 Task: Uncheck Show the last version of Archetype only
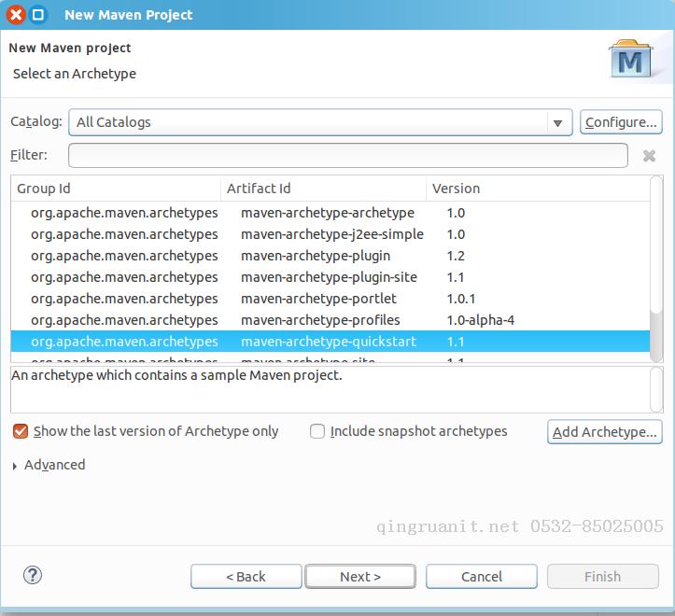(20, 431)
